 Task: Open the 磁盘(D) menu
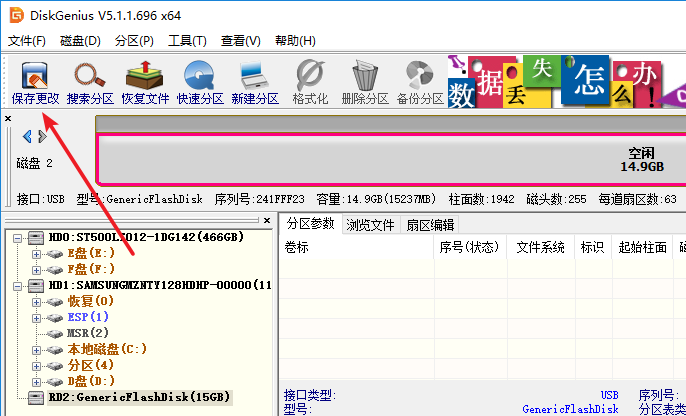point(80,41)
